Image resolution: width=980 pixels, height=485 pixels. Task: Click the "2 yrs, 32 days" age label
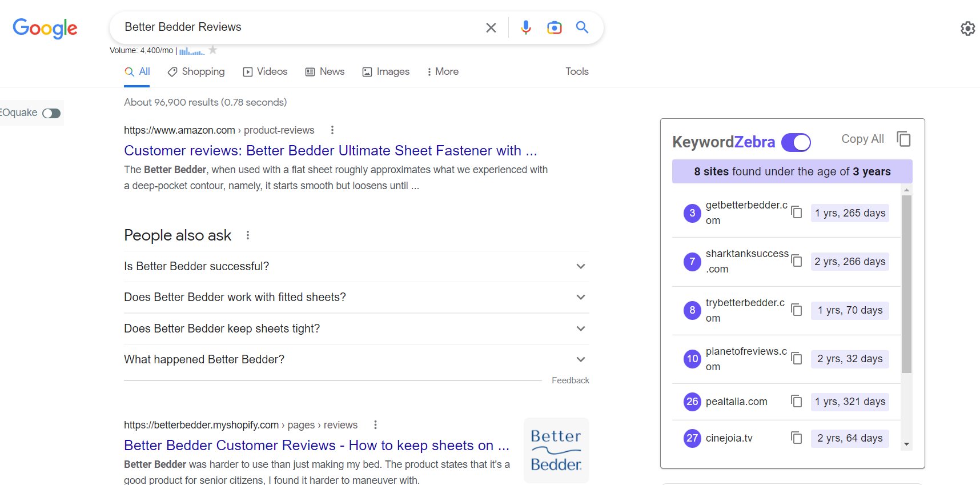850,359
